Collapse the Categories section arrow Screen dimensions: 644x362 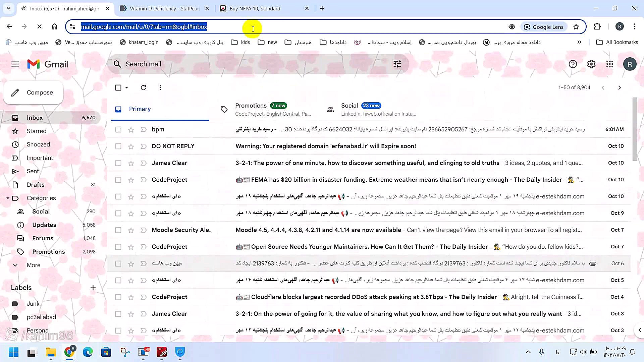8,198
